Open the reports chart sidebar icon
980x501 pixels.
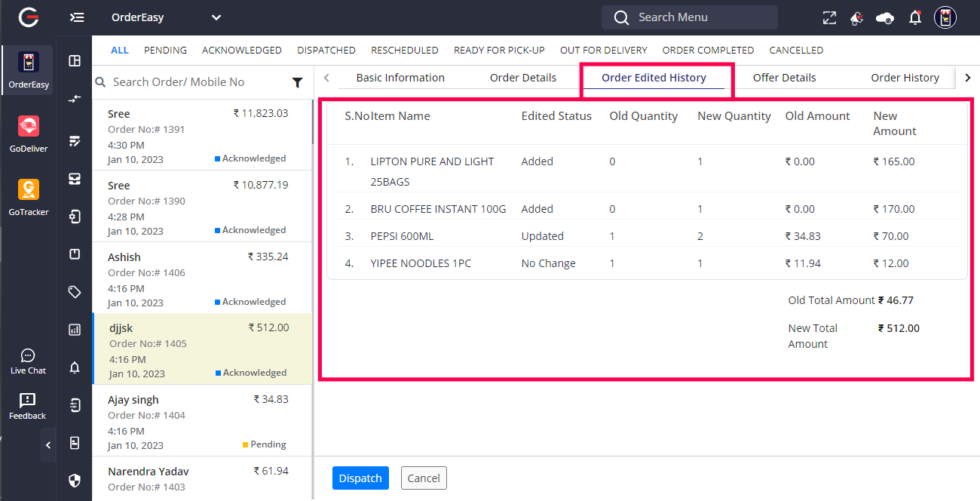(x=75, y=330)
